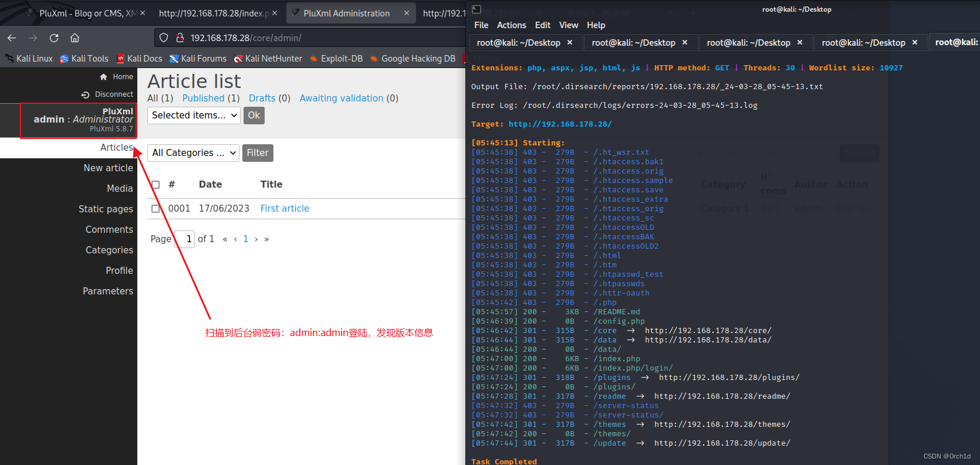Click the Title column header
The width and height of the screenshot is (980, 465).
coord(271,185)
